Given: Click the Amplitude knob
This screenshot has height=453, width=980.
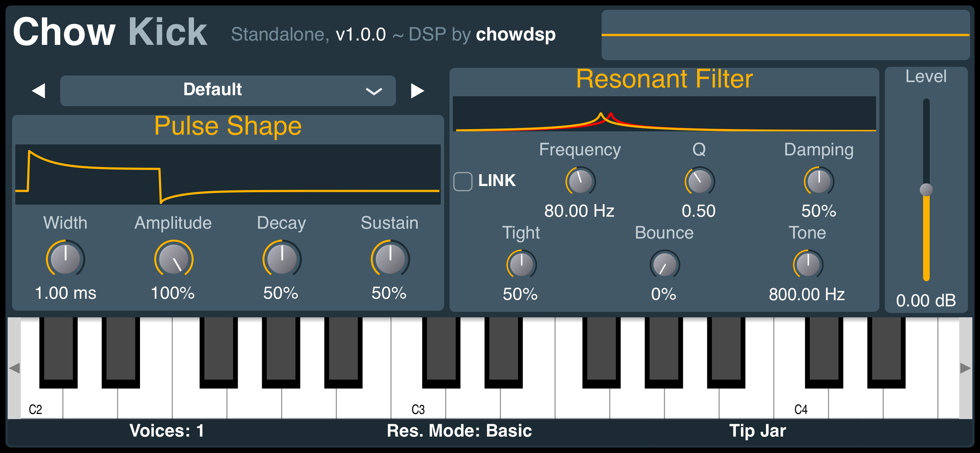Looking at the screenshot, I should (174, 259).
